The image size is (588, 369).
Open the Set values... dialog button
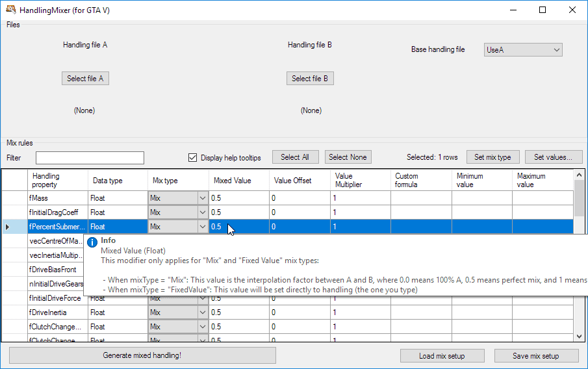pyautogui.click(x=554, y=157)
